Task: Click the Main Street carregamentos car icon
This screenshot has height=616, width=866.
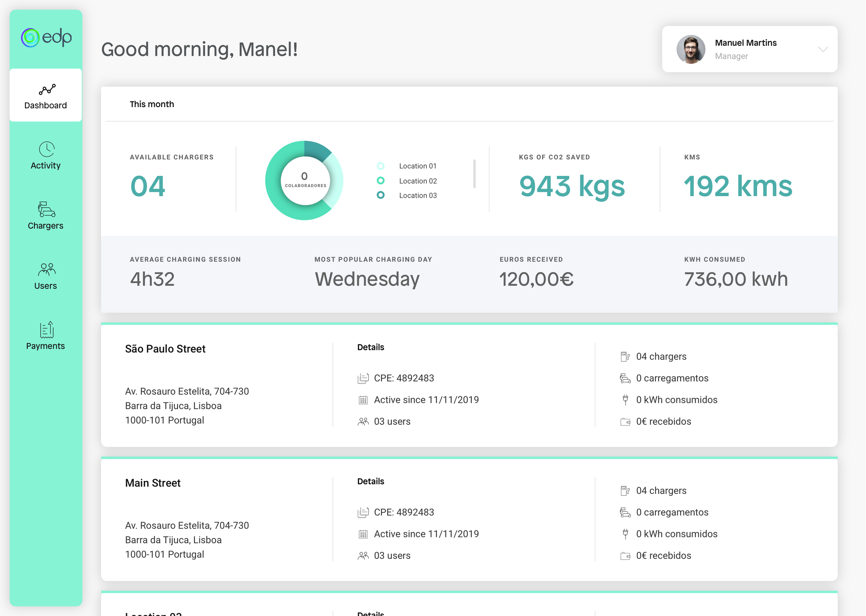Action: (x=625, y=513)
